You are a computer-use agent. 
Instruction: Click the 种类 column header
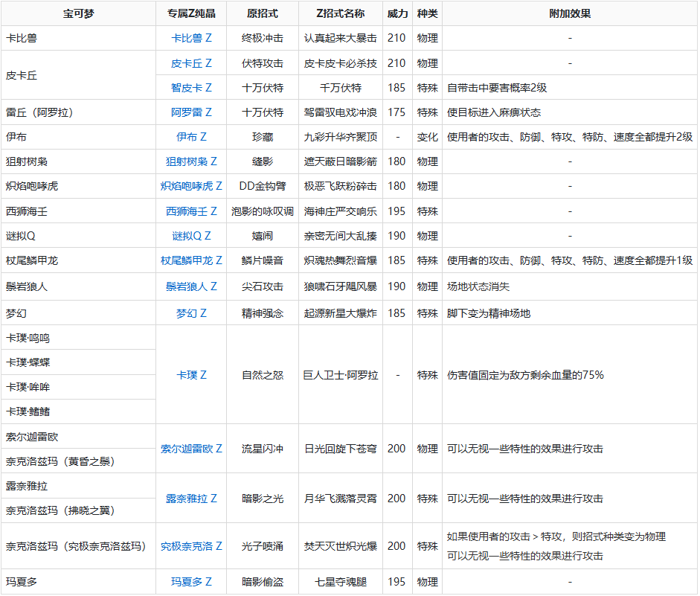click(x=427, y=13)
